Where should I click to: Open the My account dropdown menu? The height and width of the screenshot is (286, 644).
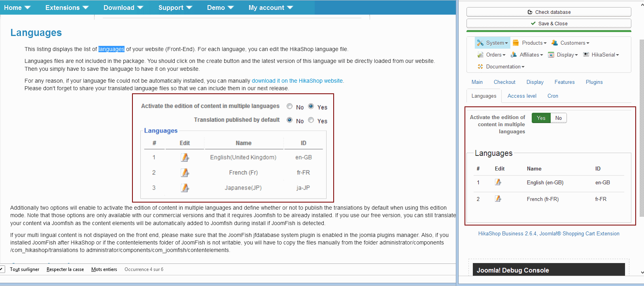pos(271,8)
